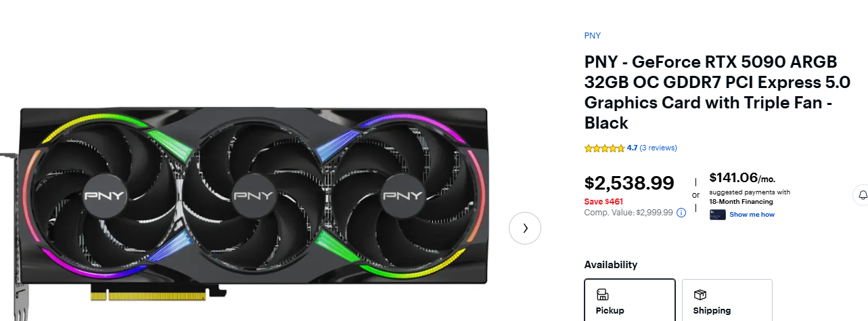Advance to next product image with arrow

[x=525, y=228]
